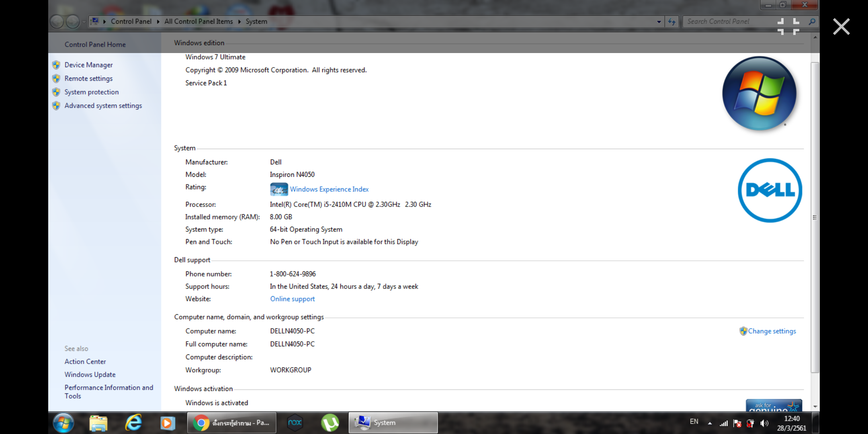Screen dimensions: 868x434
Task: Click the Windows Experience Index rating icon
Action: [x=279, y=189]
